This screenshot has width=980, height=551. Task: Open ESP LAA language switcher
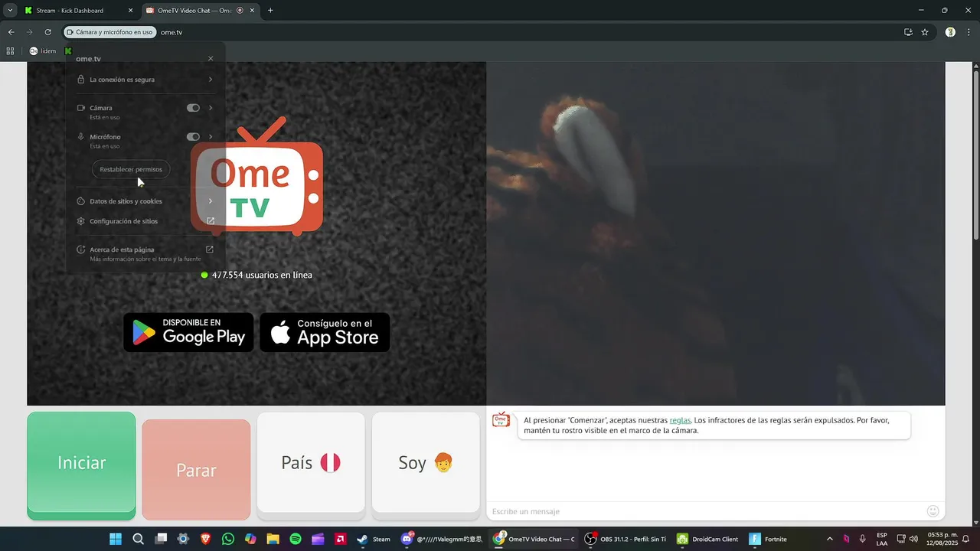[x=882, y=539]
